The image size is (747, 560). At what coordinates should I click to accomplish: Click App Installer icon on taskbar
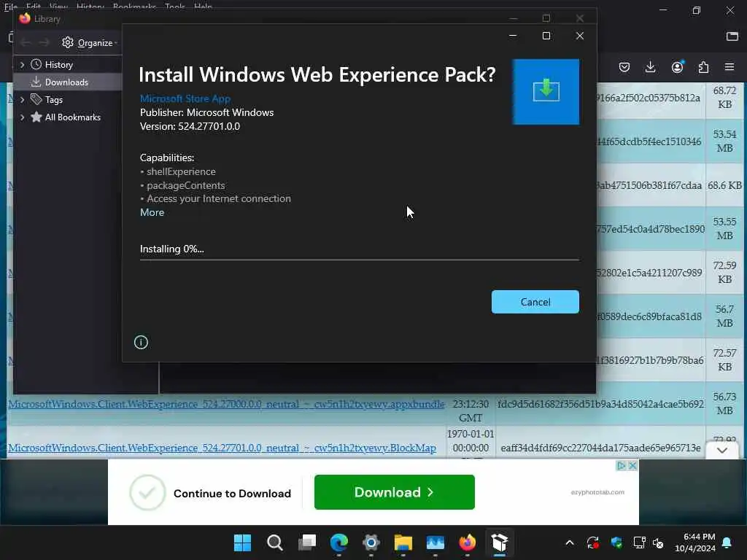(x=499, y=542)
